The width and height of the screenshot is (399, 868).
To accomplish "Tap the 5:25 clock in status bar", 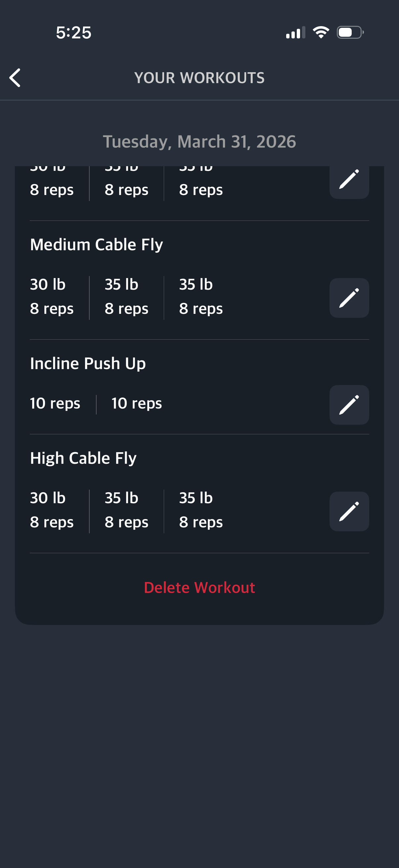I will click(x=74, y=33).
